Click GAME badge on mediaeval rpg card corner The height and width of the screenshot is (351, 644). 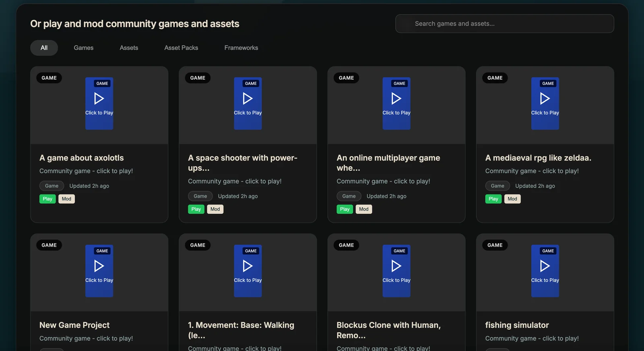pyautogui.click(x=495, y=78)
